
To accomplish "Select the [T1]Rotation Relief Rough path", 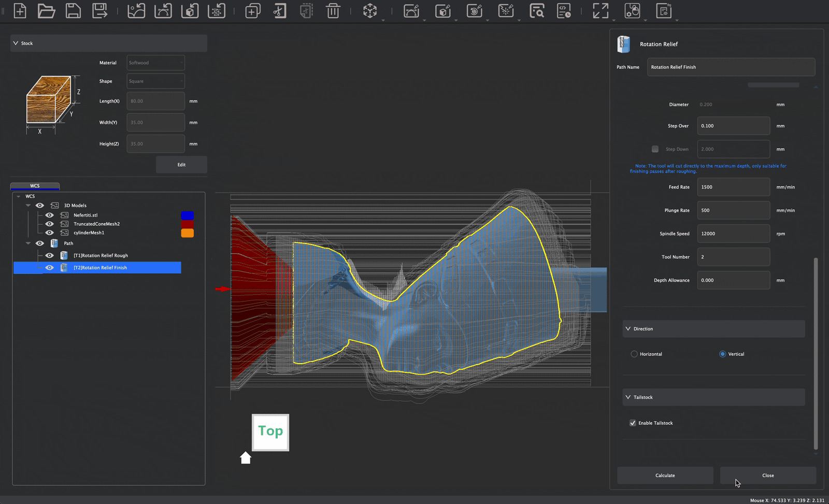I will (x=102, y=255).
